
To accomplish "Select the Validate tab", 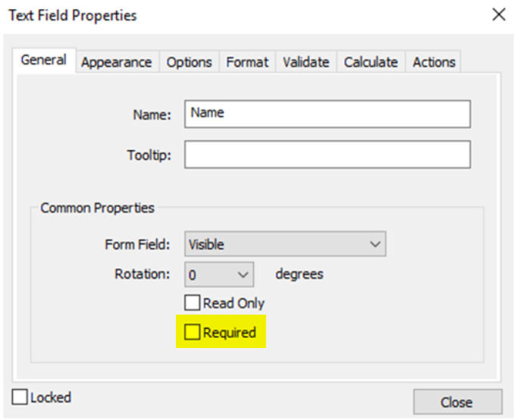I will click(306, 62).
